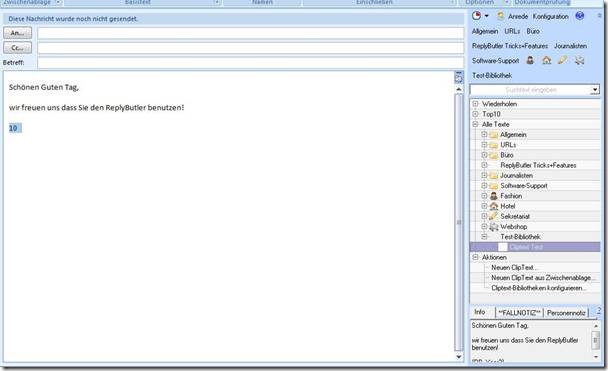Click the Anrede greeting icon
This screenshot has height=371, width=608.
click(501, 16)
